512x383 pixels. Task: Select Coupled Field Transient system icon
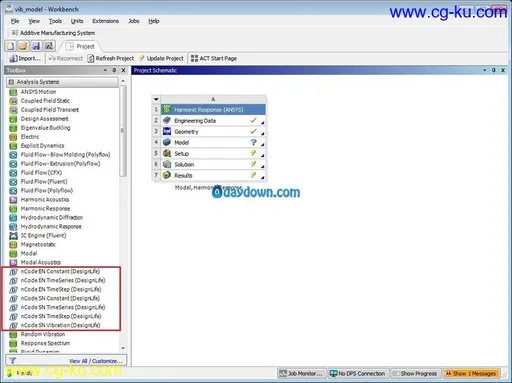coord(13,110)
